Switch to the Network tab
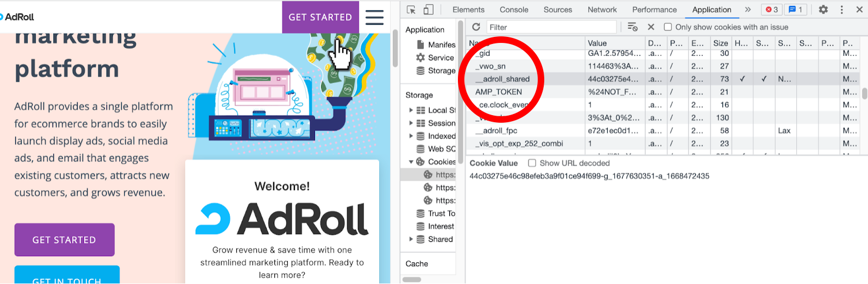This screenshot has height=284, width=868. pyautogui.click(x=602, y=10)
